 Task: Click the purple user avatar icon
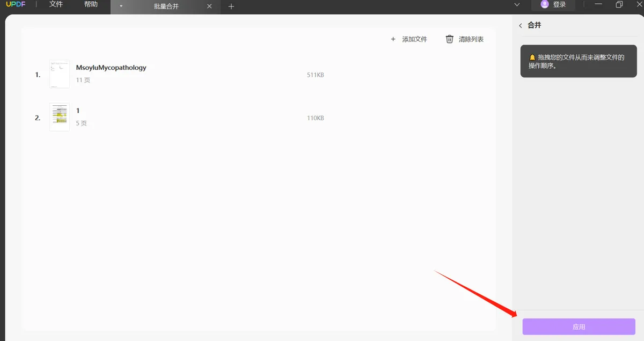pyautogui.click(x=545, y=5)
